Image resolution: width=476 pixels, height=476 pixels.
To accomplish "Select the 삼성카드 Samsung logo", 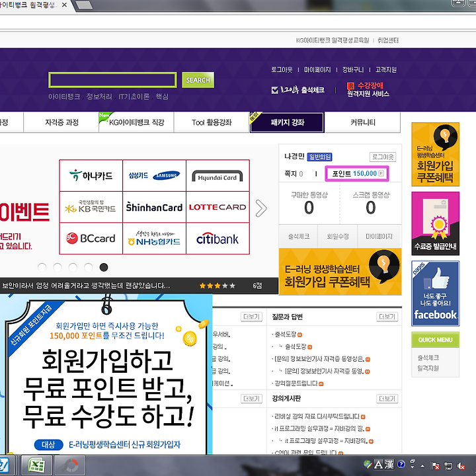I will [154, 175].
